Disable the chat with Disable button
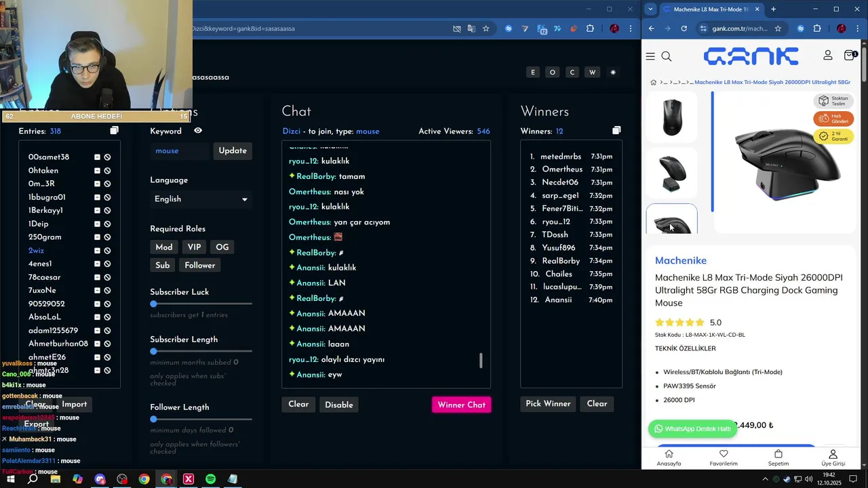This screenshot has width=868, height=488. pos(339,405)
